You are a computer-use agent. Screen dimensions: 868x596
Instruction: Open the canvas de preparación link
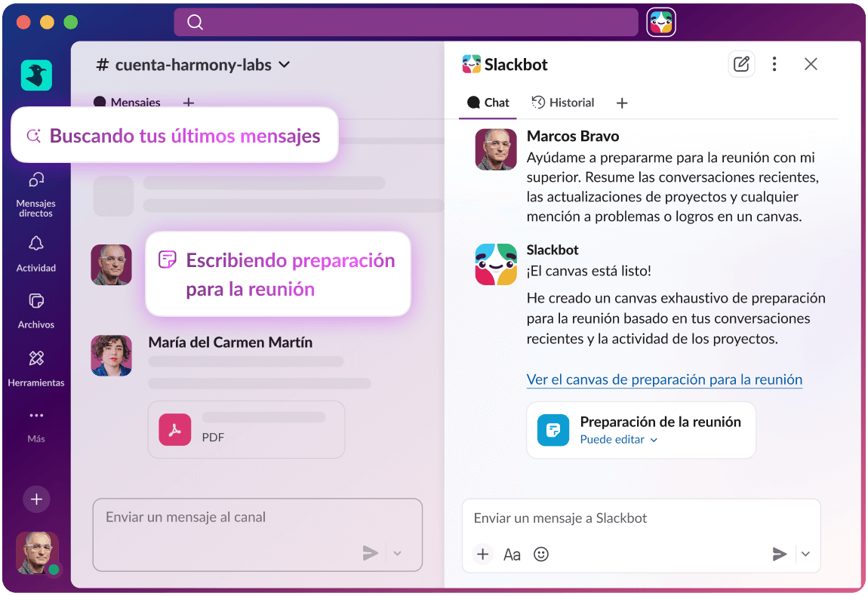[664, 379]
